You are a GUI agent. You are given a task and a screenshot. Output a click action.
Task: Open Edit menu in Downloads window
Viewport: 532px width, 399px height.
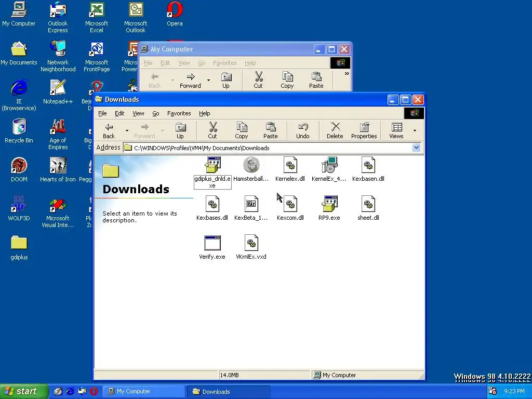tap(119, 113)
